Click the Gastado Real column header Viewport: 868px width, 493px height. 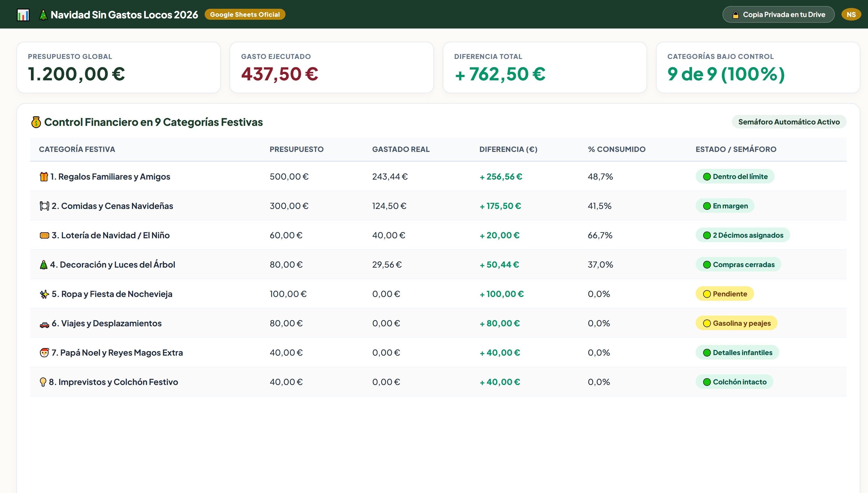[x=401, y=149]
